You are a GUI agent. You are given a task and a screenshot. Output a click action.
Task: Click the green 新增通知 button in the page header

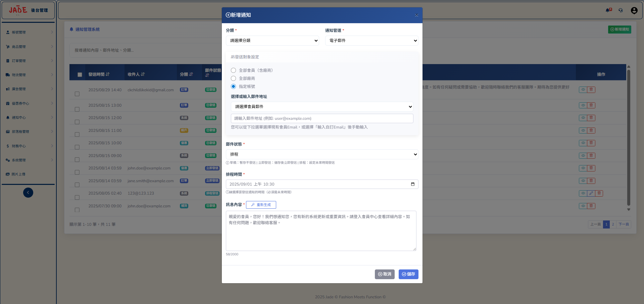[x=620, y=30]
